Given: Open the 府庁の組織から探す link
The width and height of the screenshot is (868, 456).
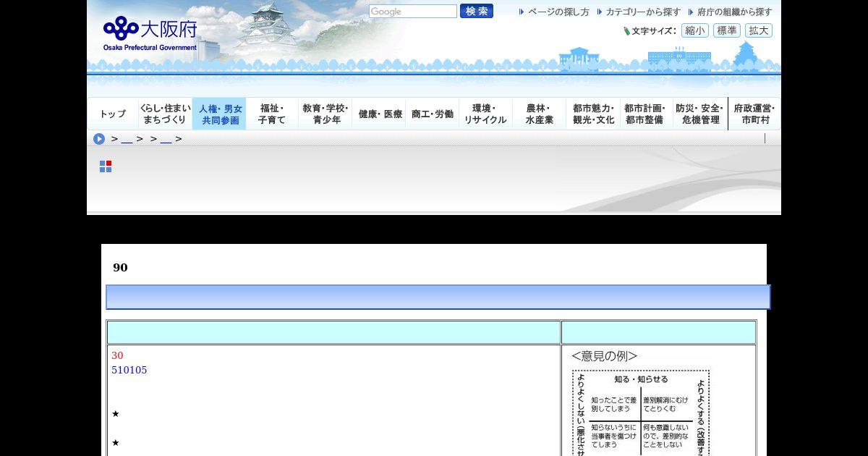Looking at the screenshot, I should (731, 12).
